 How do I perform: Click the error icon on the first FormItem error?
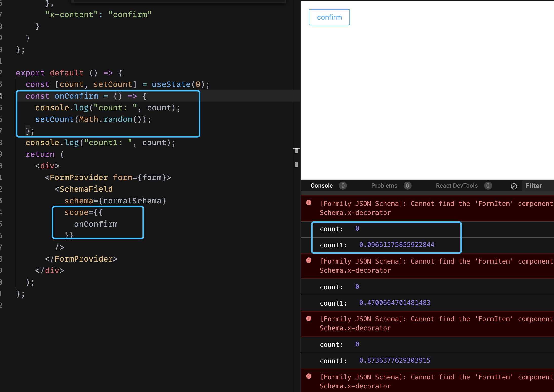[x=309, y=202]
